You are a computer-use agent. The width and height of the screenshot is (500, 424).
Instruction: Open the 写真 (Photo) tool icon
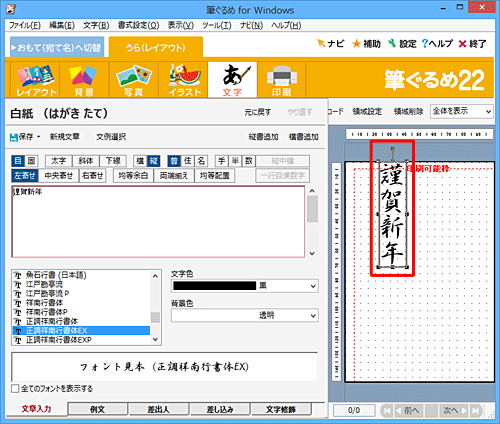[133, 80]
